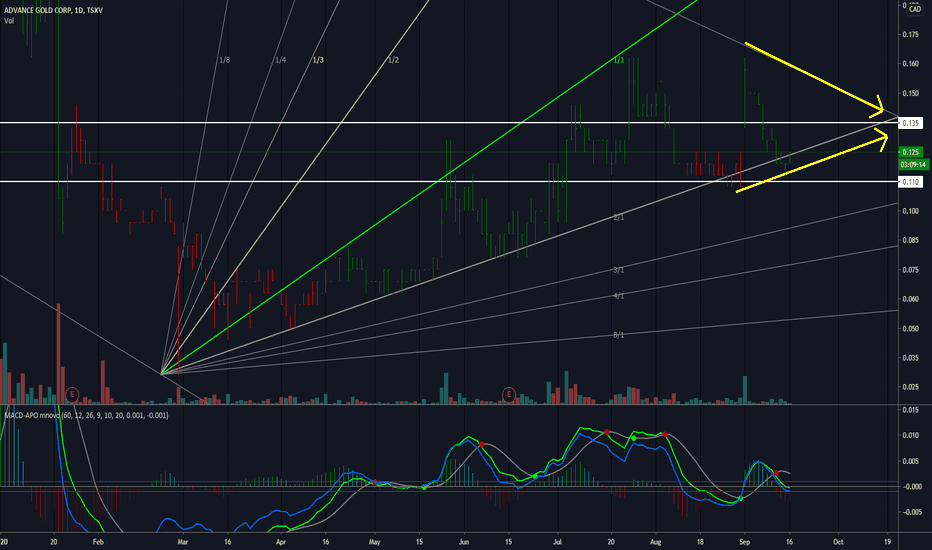Select the Gann fan 1/2 label

pyautogui.click(x=393, y=60)
